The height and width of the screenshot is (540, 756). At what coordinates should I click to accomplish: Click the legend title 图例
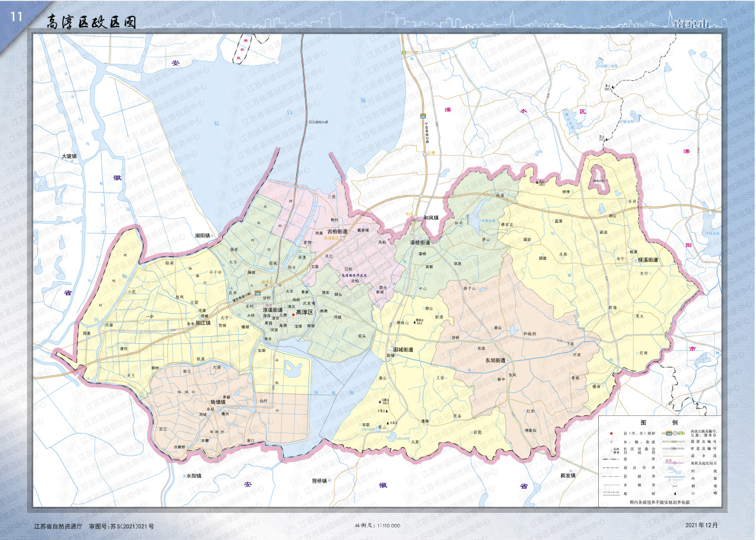coord(659,422)
